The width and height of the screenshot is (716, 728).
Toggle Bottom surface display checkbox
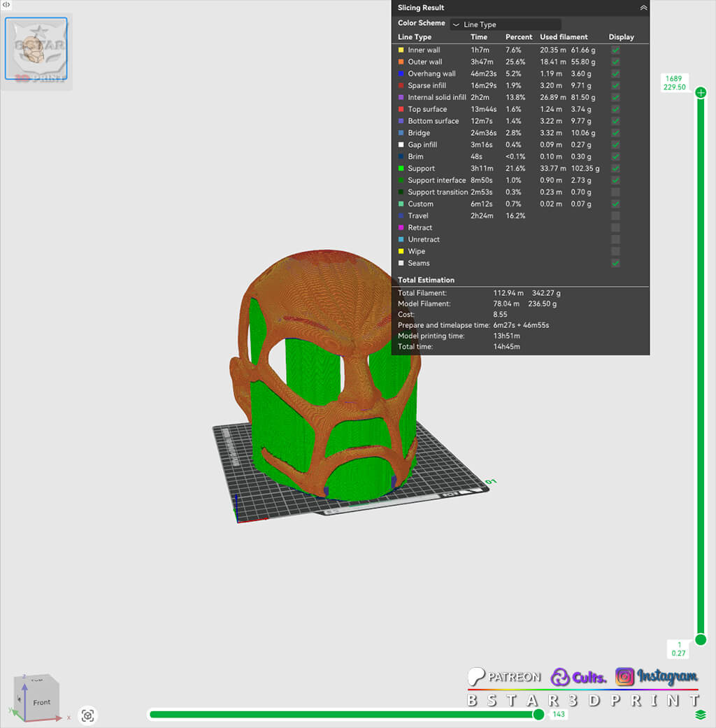click(615, 121)
